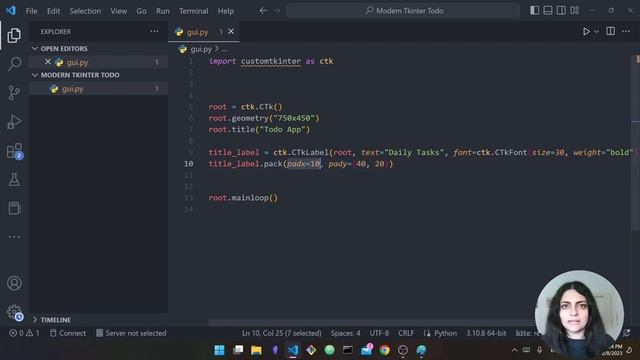Run the Python file with play button
The width and height of the screenshot is (640, 360).
pyautogui.click(x=586, y=31)
